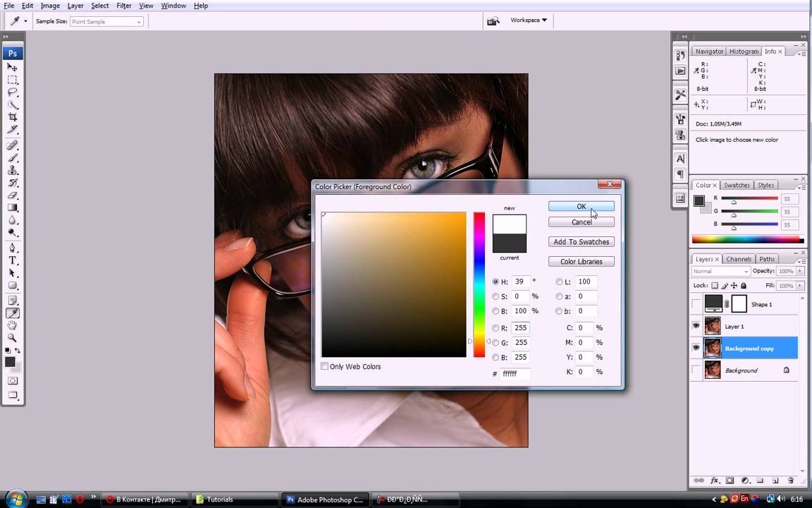Select the Healing Brush tool
This screenshot has width=812, height=508.
pos(12,145)
